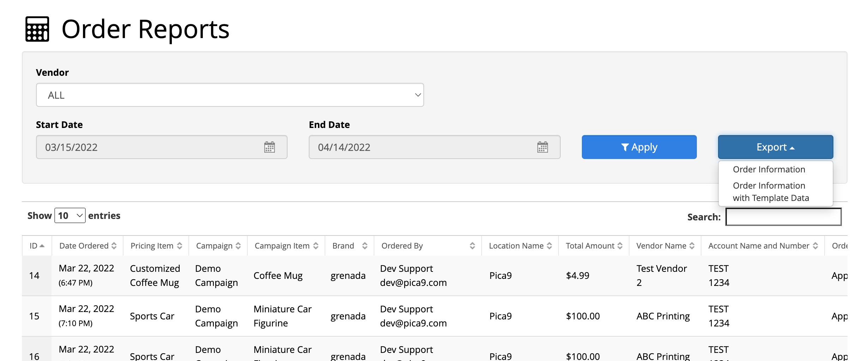Screen dimensions: 868x361
Task: Click the Order Reports calculator icon
Action: (37, 29)
